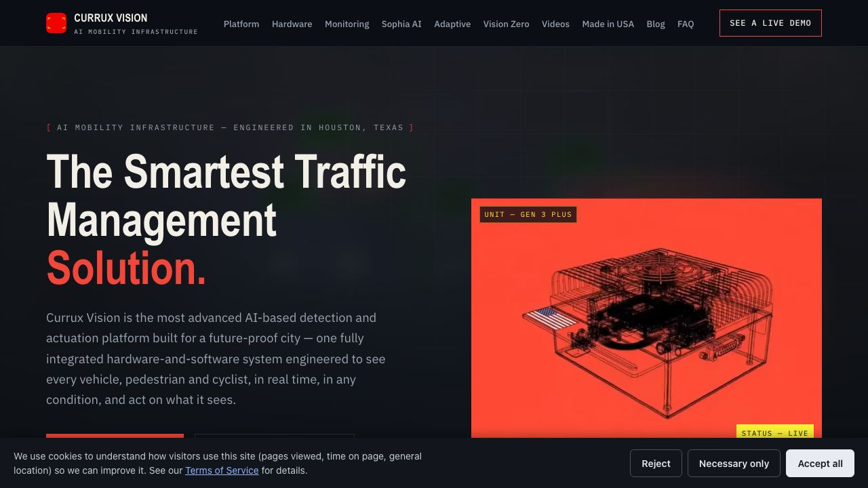Visit the Blog link
Viewport: 868px width, 488px height.
pyautogui.click(x=656, y=24)
